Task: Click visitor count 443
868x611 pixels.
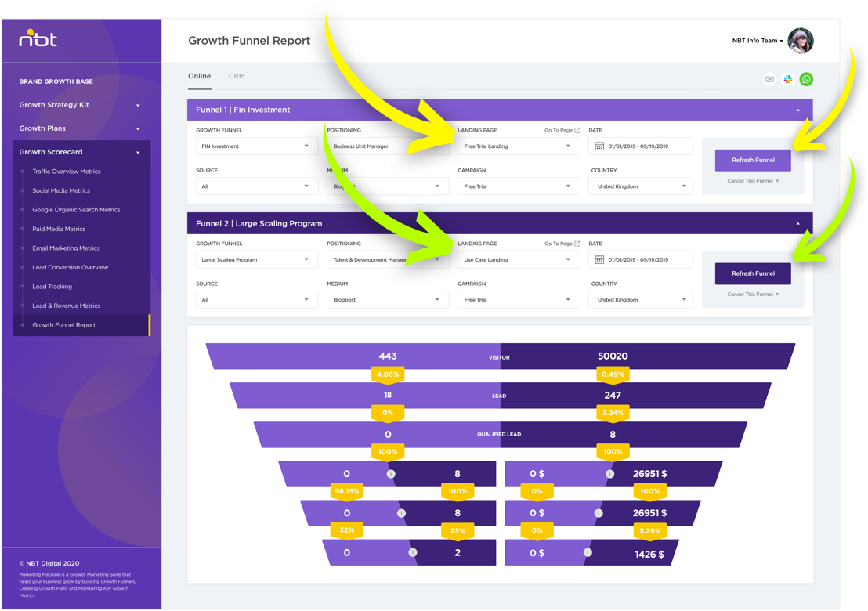Action: [388, 356]
